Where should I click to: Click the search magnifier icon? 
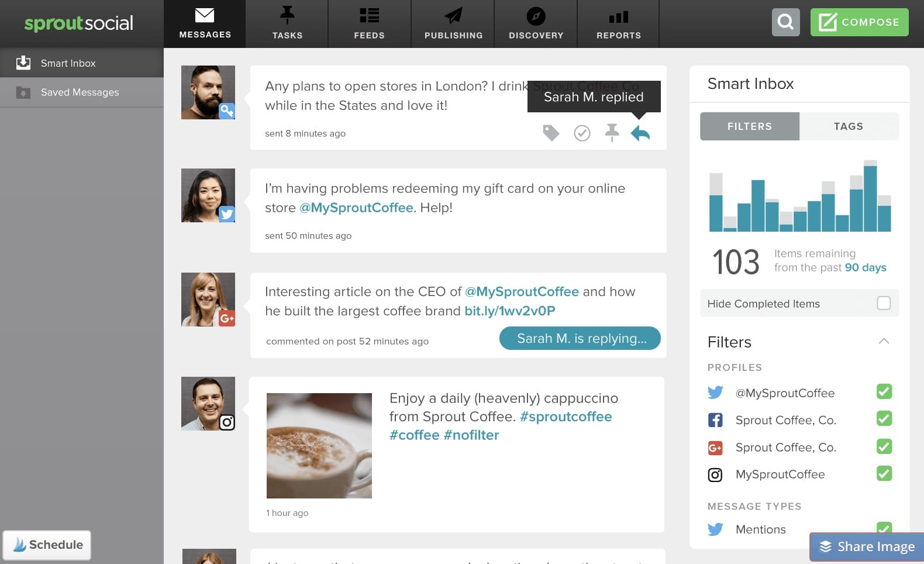[x=786, y=22]
